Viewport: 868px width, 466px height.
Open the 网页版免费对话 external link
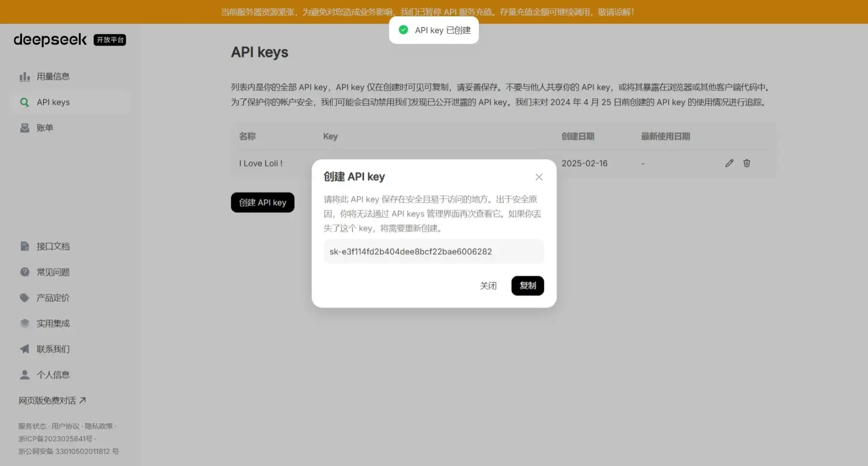click(x=52, y=401)
